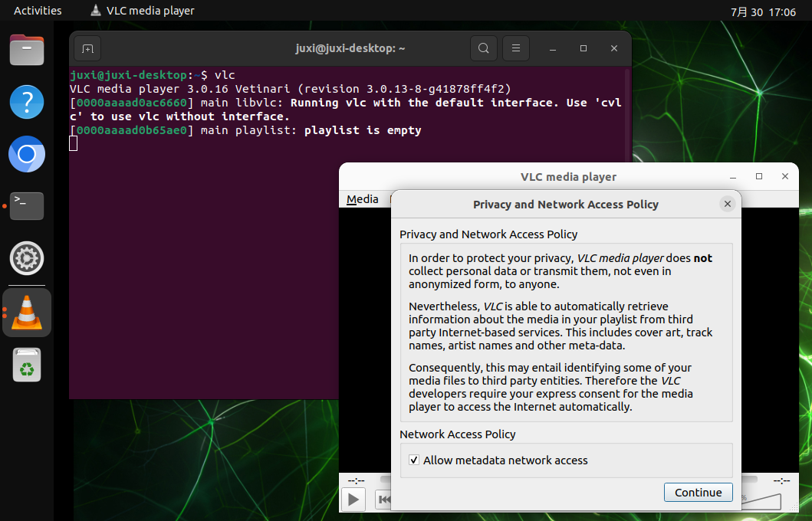Open Help from the dock
Viewport: 812px width, 521px height.
pos(27,102)
